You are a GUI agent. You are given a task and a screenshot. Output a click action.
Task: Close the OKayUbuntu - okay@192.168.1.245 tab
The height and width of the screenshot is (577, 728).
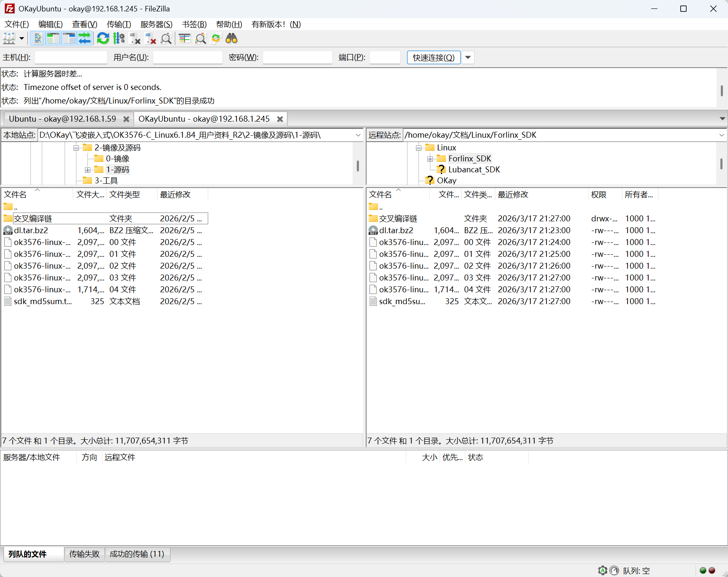pyautogui.click(x=280, y=119)
